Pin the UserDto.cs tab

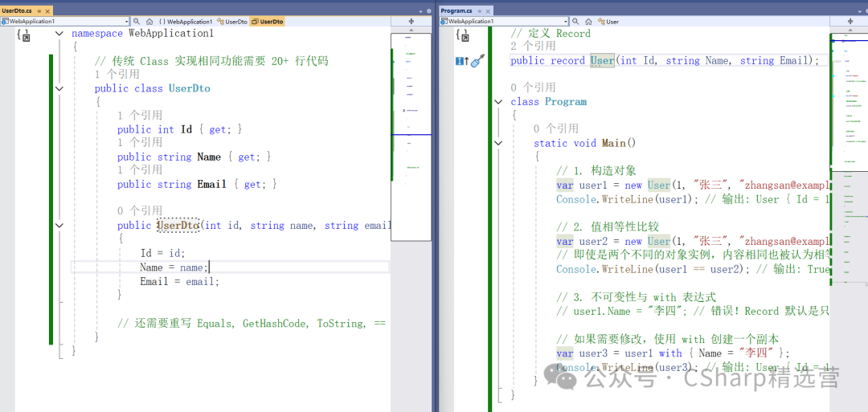click(39, 10)
